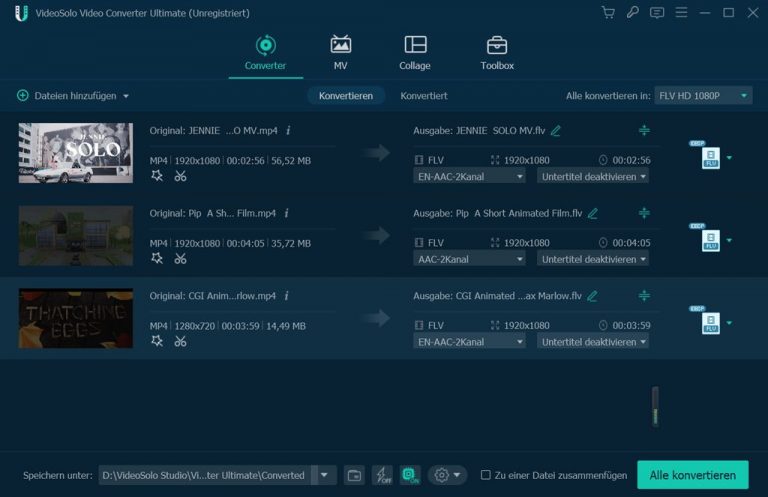The width and height of the screenshot is (768, 497).
Task: Select the THATCHING EGGS video thumbnail
Action: point(76,319)
